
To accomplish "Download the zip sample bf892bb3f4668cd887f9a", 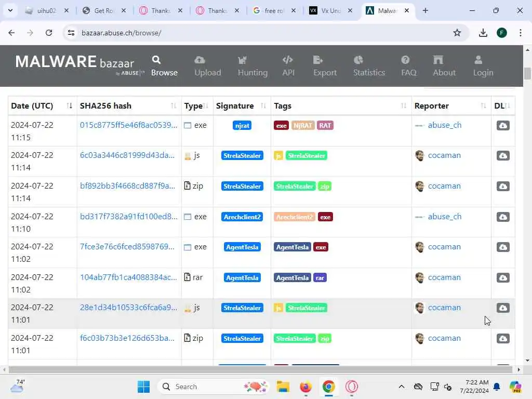I will 503,187.
